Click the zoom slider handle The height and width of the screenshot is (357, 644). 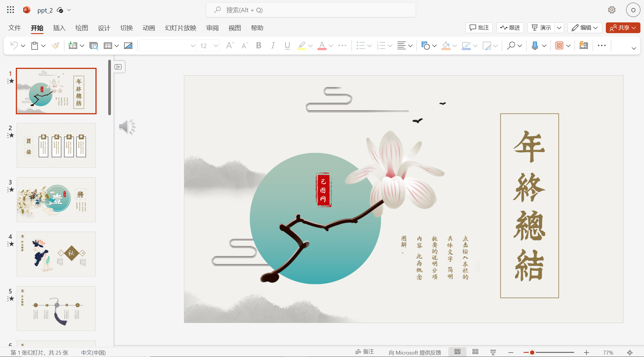coord(532,353)
